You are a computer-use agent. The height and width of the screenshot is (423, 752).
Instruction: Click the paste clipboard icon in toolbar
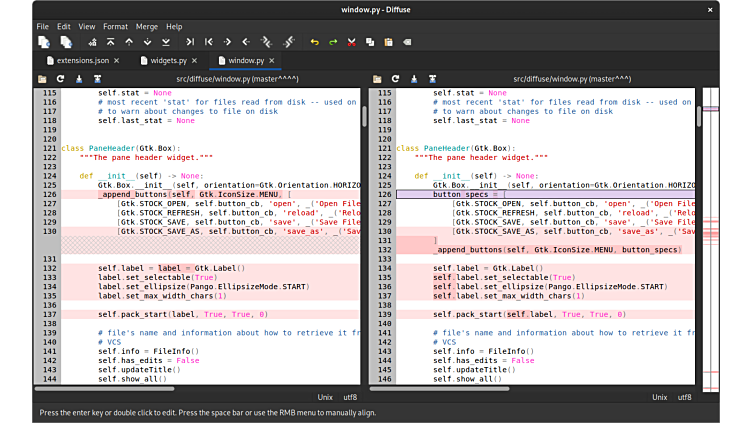tap(388, 42)
